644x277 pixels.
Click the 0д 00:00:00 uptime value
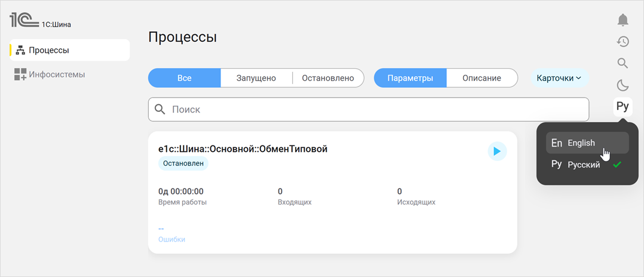click(x=180, y=191)
